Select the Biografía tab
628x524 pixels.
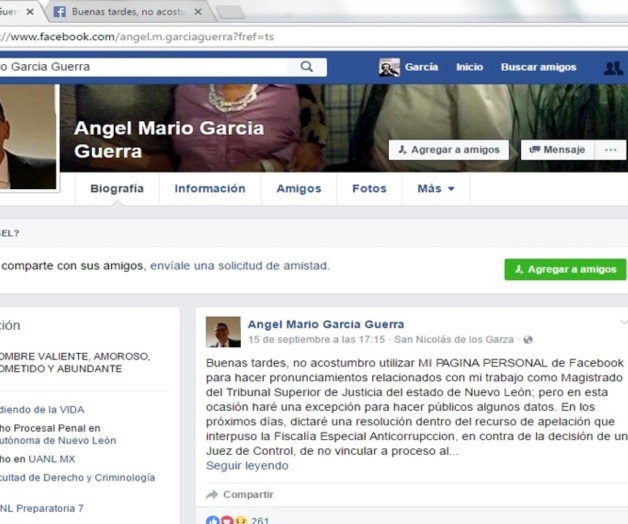(117, 189)
